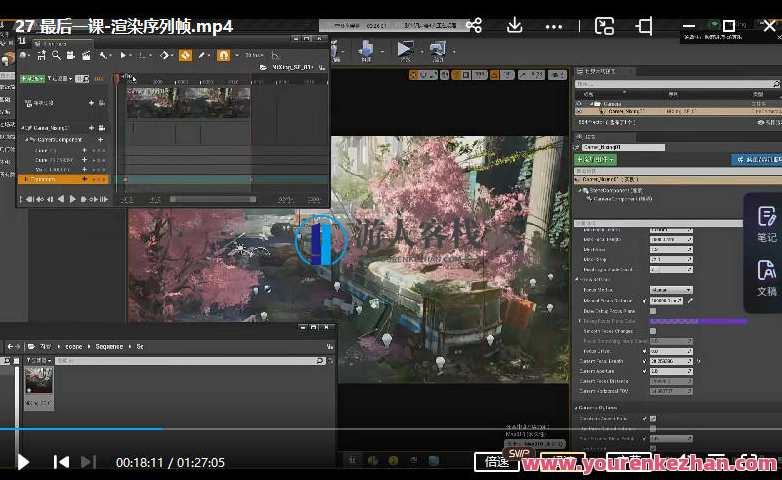
Task: Click the Sequencer timeline range scrollbar
Action: 213,199
